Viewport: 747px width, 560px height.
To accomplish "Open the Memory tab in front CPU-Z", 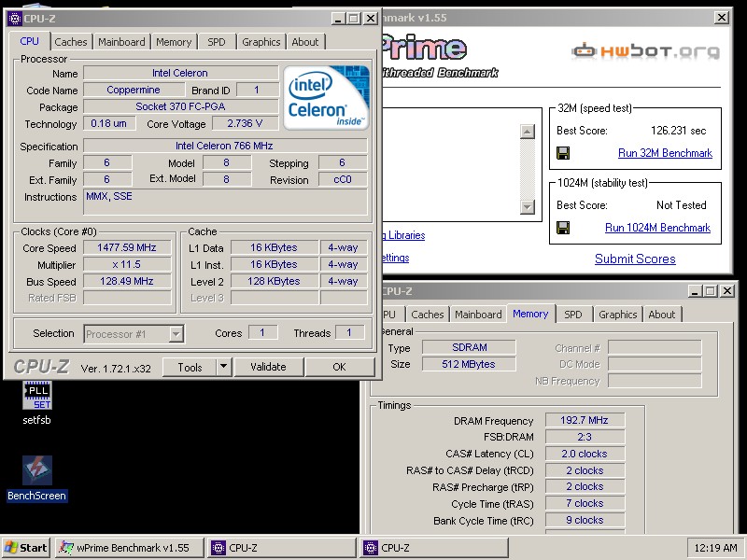I will pos(174,42).
